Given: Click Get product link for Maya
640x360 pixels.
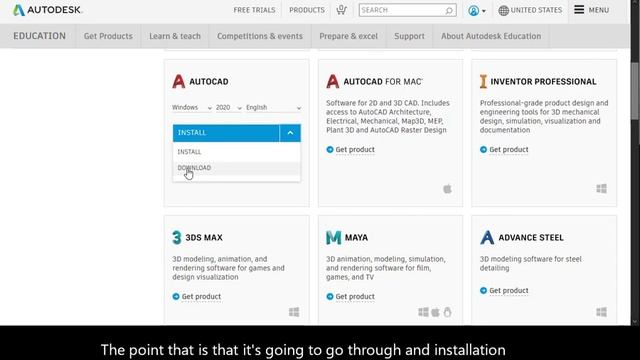Looking at the screenshot, I should (x=355, y=296).
